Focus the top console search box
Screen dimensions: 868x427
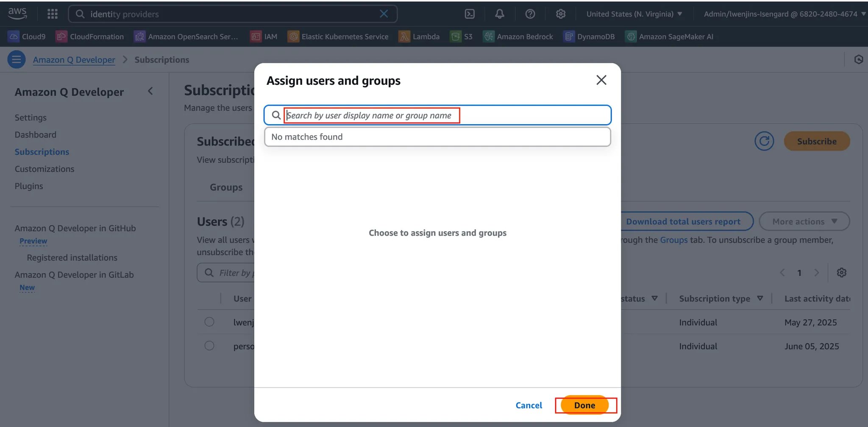tap(233, 14)
